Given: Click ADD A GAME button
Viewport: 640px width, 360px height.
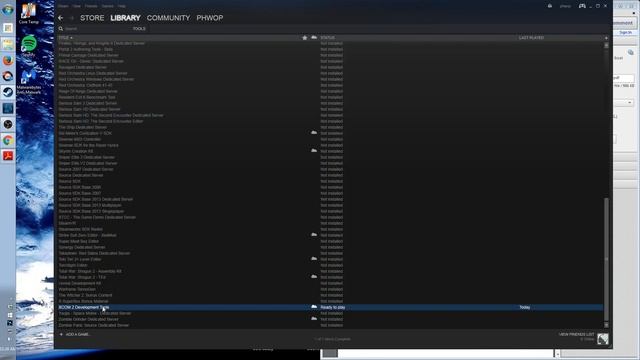Looking at the screenshot, I should pos(75,334).
